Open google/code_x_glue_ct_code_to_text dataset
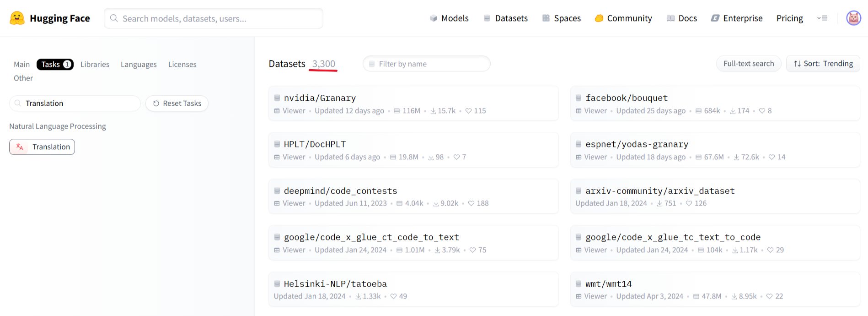This screenshot has width=868, height=316. tap(413, 243)
